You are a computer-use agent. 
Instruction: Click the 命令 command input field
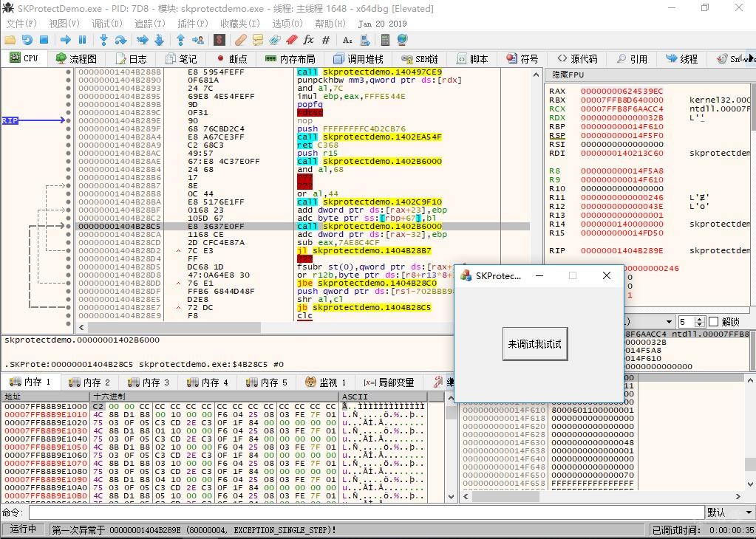tap(366, 512)
